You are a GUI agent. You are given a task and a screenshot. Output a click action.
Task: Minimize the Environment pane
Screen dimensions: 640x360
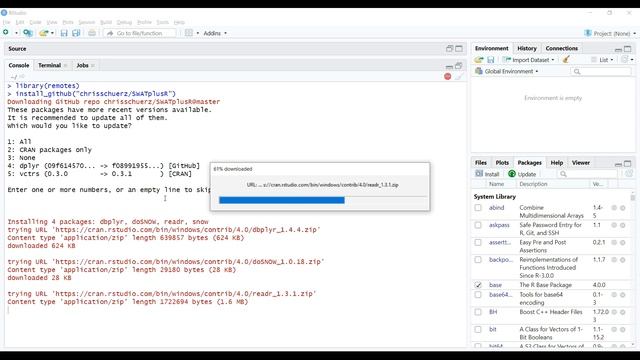coord(618,49)
